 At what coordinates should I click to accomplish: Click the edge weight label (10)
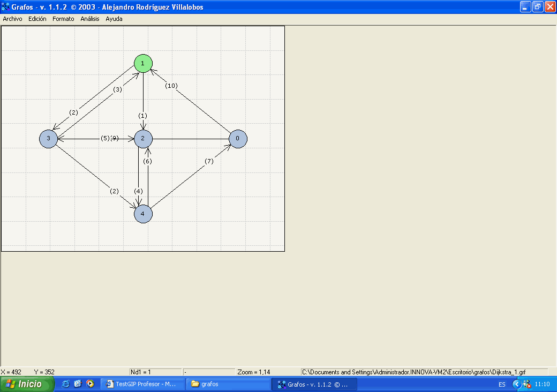(171, 86)
